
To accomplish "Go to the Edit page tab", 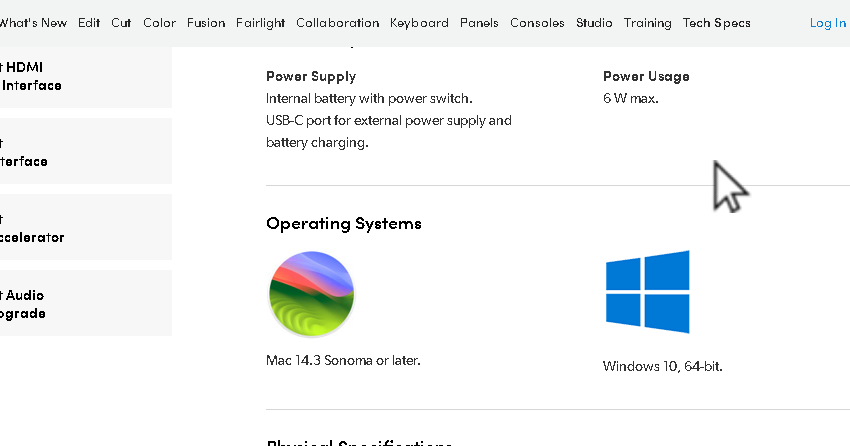I will point(88,23).
